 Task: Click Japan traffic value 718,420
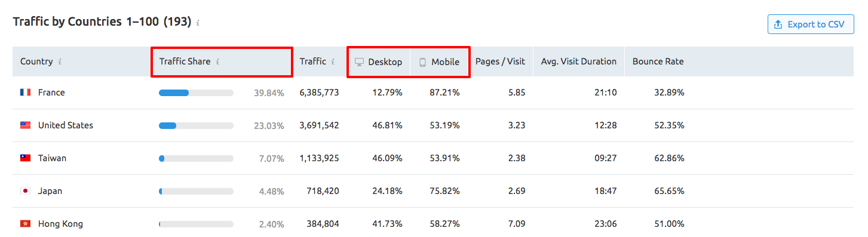(x=323, y=191)
